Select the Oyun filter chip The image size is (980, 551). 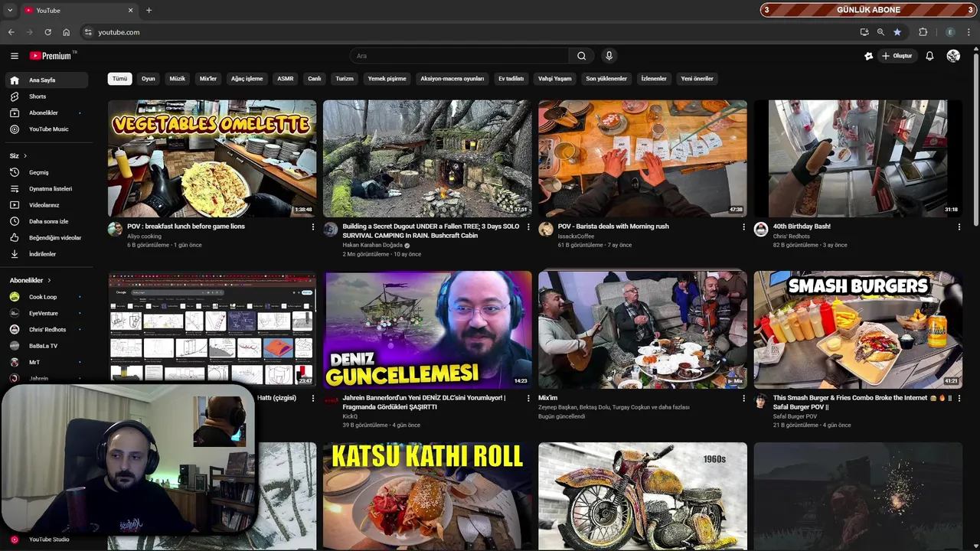pyautogui.click(x=148, y=79)
